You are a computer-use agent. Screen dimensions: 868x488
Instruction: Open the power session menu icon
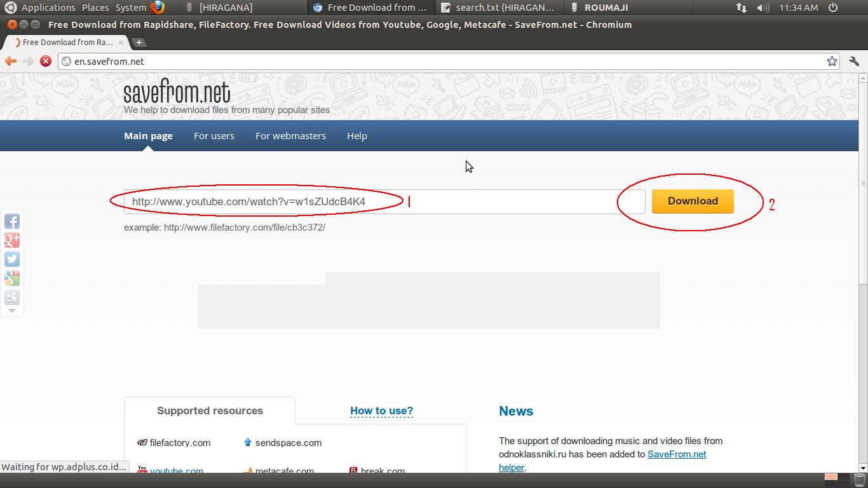[833, 8]
